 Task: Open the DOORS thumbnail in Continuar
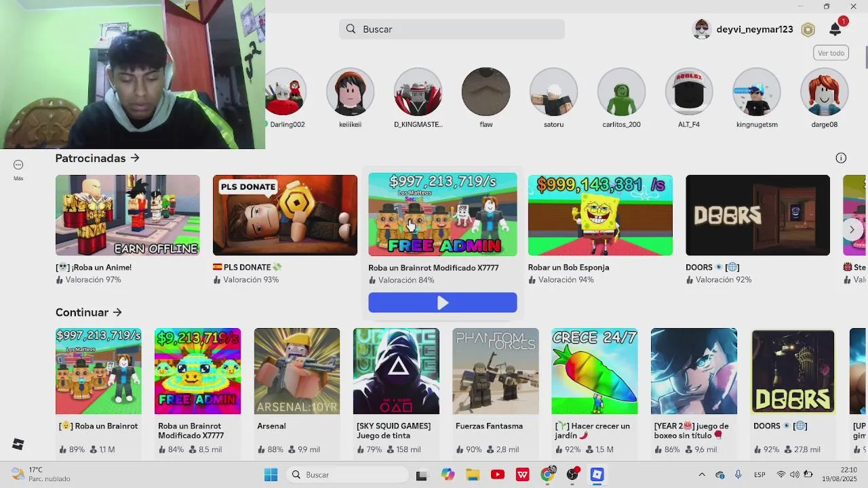[x=793, y=371]
